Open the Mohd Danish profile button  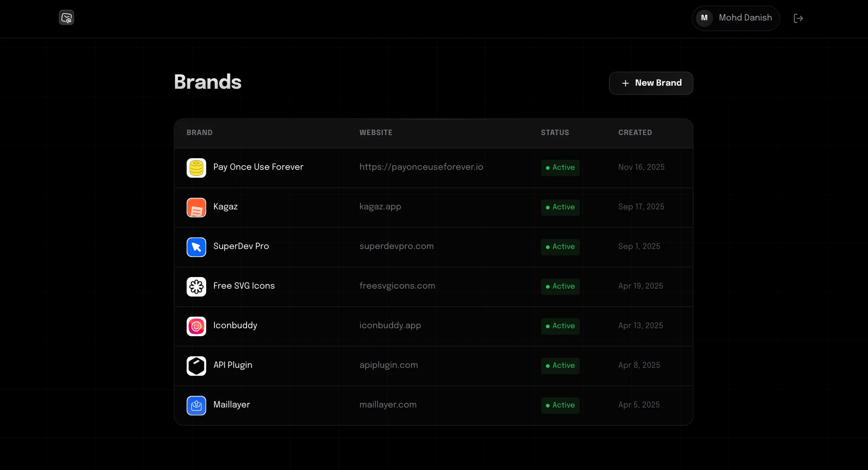(745, 18)
